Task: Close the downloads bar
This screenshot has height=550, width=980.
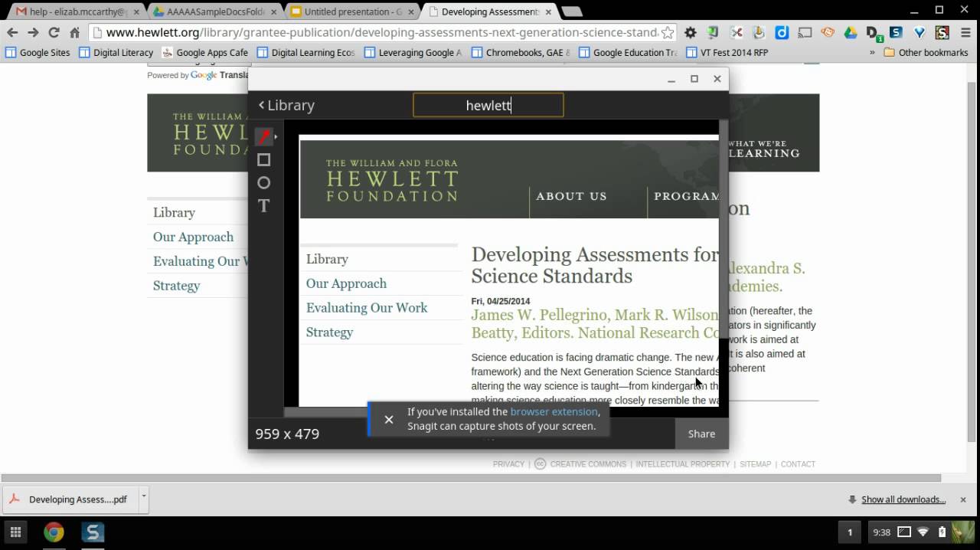Action: point(963,499)
